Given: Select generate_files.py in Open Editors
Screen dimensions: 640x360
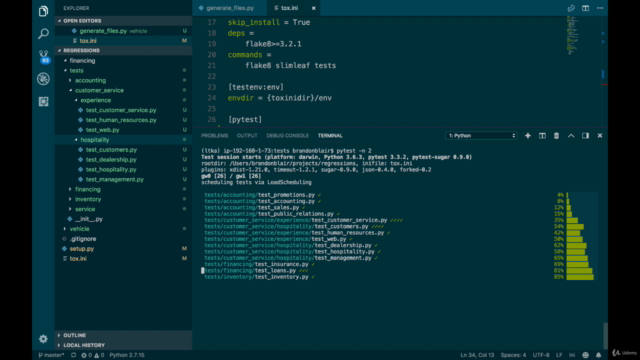Looking at the screenshot, I should (x=123, y=31).
